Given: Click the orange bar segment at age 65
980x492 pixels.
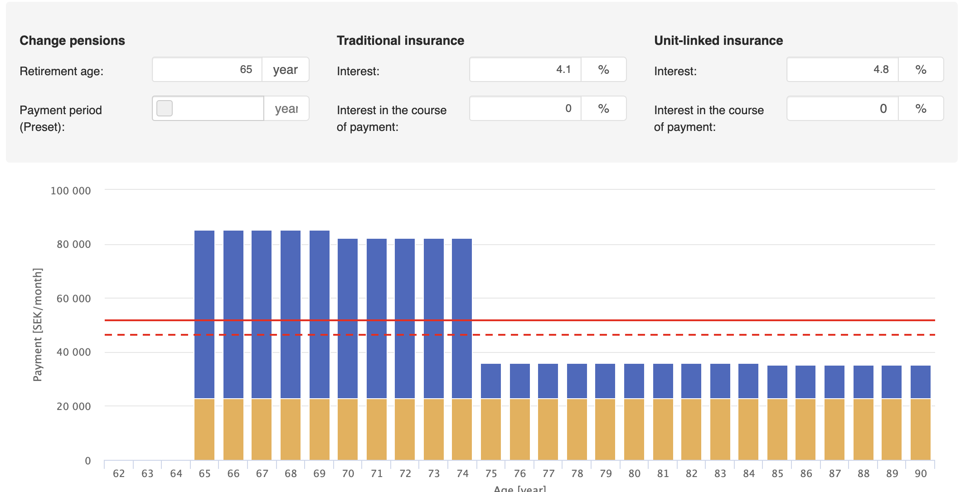Looking at the screenshot, I should click(x=204, y=429).
